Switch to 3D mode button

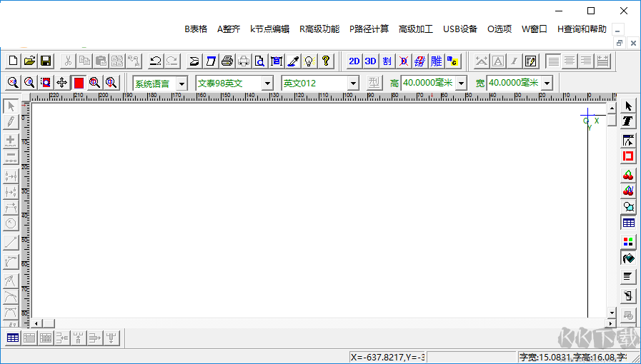[370, 61]
